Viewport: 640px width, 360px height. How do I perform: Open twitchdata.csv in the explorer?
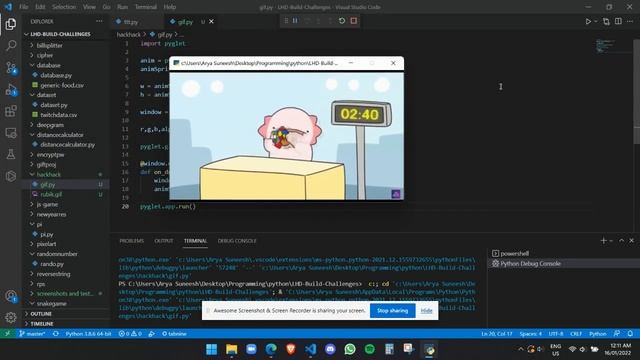58,115
